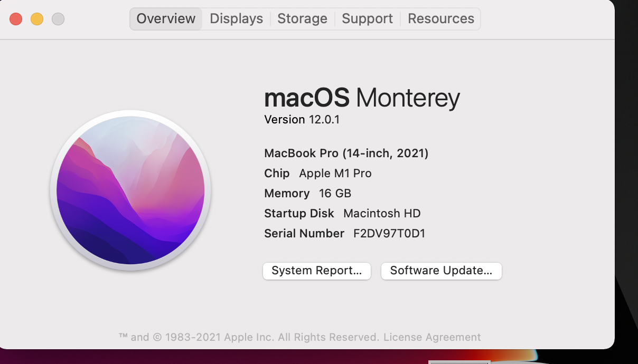Click the macOS Monterey wallpaper logo
638x364 pixels.
point(130,190)
